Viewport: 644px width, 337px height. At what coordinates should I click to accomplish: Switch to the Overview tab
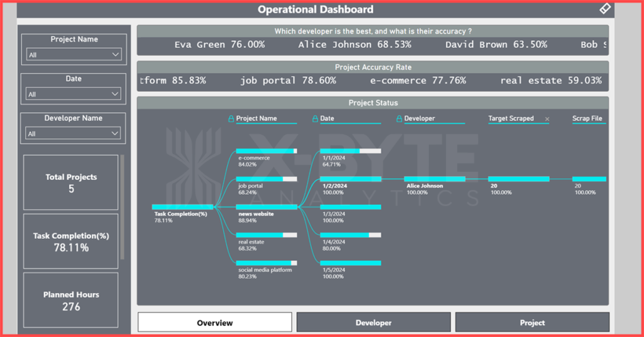pos(214,323)
